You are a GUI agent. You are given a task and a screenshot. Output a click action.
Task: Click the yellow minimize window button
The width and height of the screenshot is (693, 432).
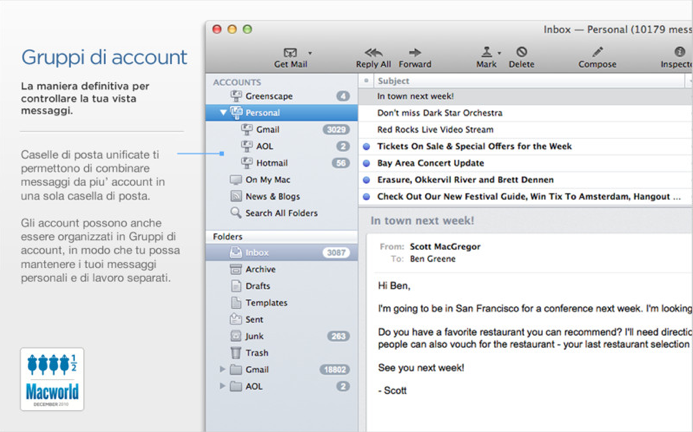pos(232,29)
